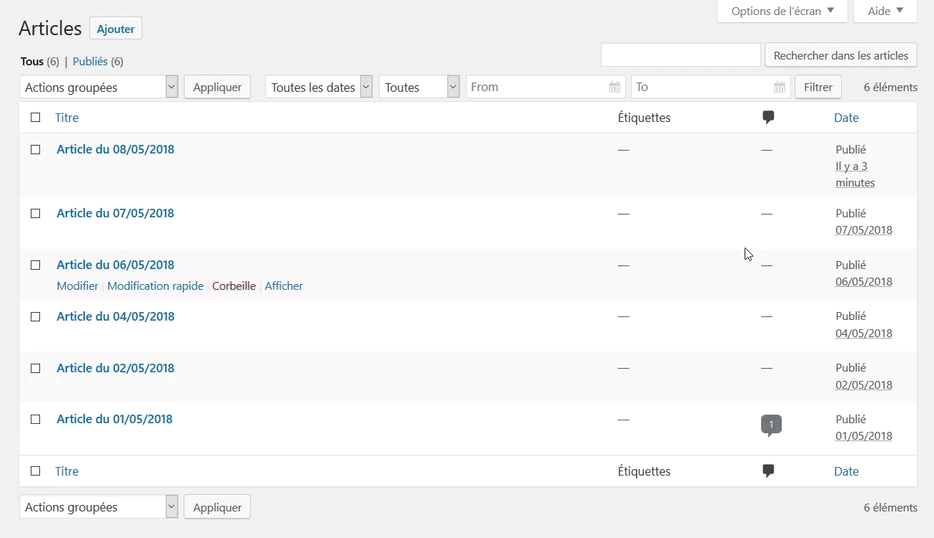Open the top Actions groupées dropdown

pos(98,88)
